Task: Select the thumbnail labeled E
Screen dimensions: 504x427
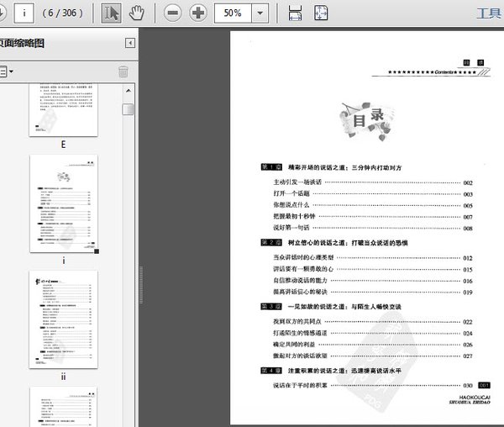Action: coord(64,109)
